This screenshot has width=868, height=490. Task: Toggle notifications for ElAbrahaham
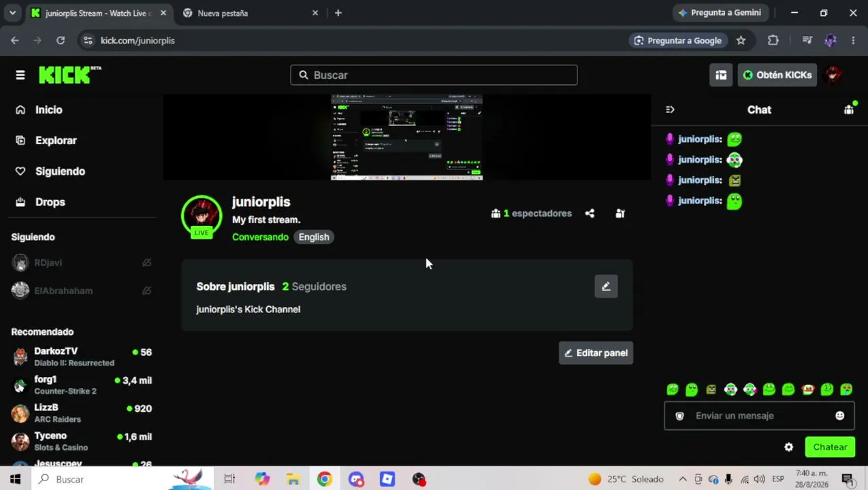click(x=146, y=291)
